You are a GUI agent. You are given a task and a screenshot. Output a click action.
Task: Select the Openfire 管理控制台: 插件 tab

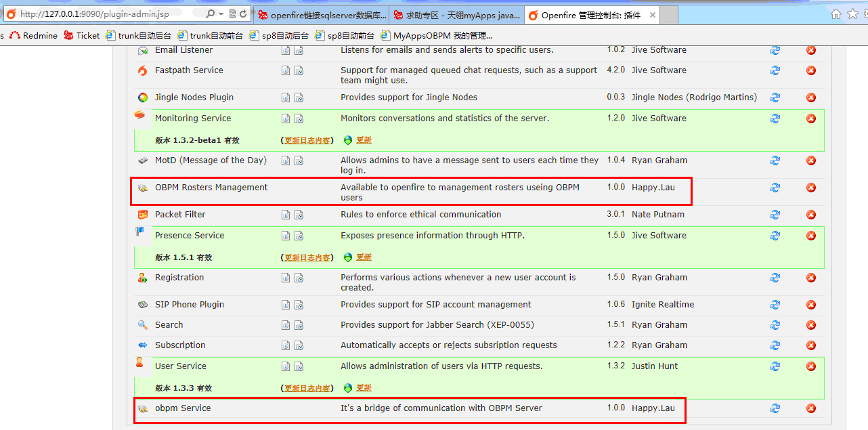592,15
